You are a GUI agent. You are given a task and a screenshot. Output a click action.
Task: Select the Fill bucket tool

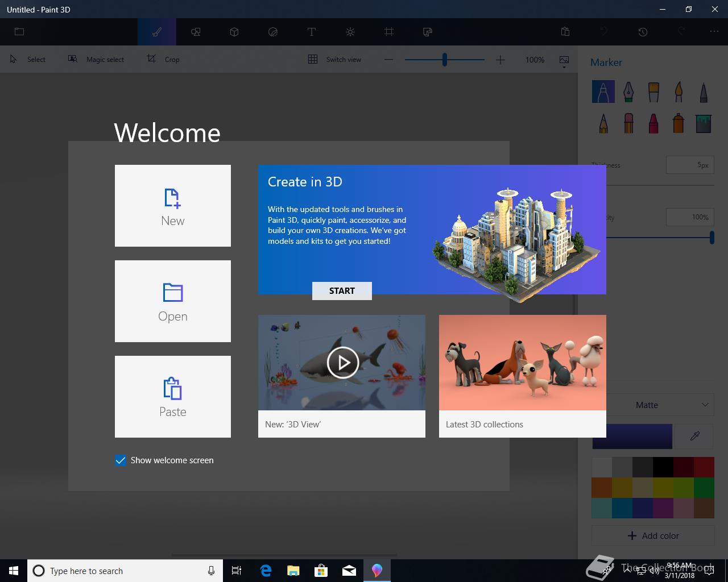[704, 123]
